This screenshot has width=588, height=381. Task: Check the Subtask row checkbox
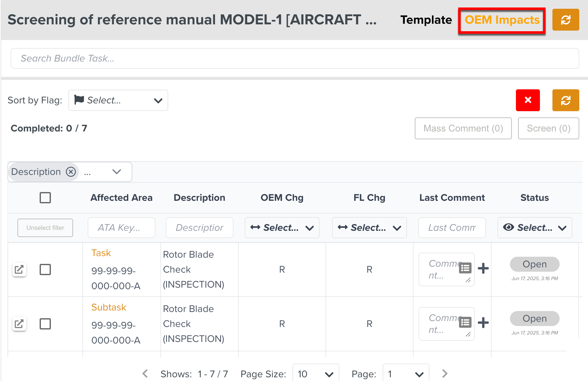pyautogui.click(x=45, y=324)
